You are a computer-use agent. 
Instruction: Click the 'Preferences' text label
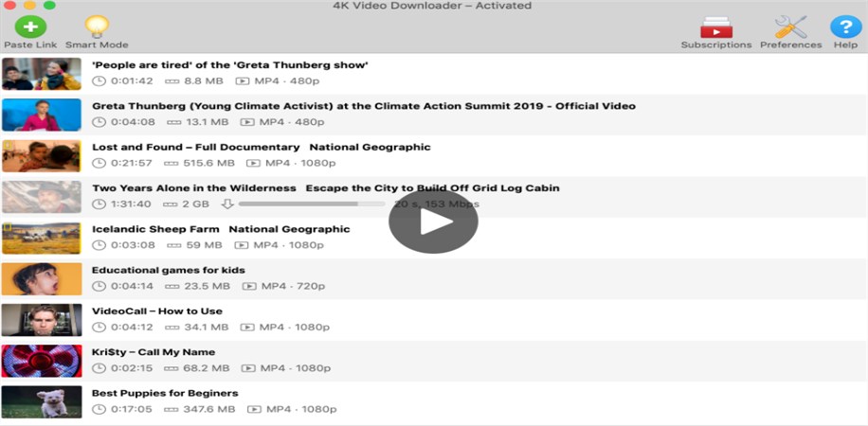click(x=790, y=44)
